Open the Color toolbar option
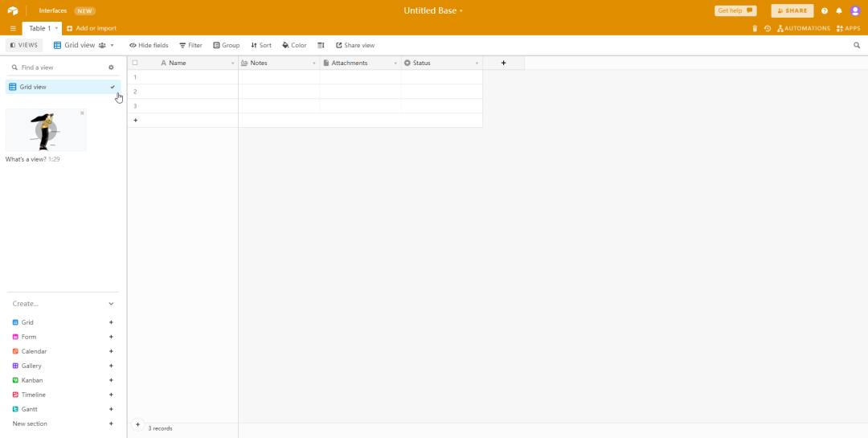The height and width of the screenshot is (438, 868). (x=294, y=46)
